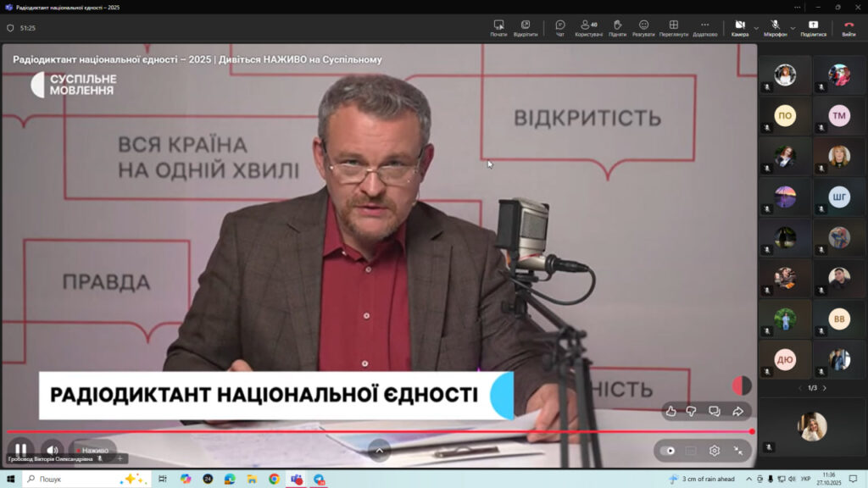Click the thumbs down dislike icon
Screen dimensions: 868x488
(692, 411)
